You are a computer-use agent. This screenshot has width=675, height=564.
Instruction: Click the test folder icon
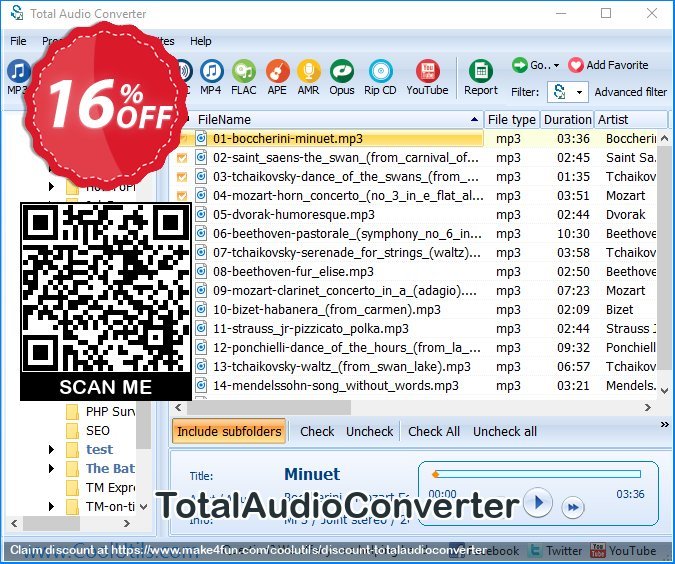73,449
